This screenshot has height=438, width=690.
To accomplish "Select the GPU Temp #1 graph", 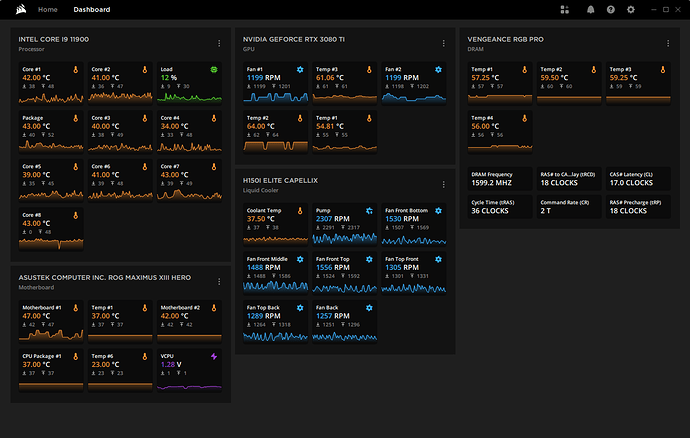I will (345, 146).
